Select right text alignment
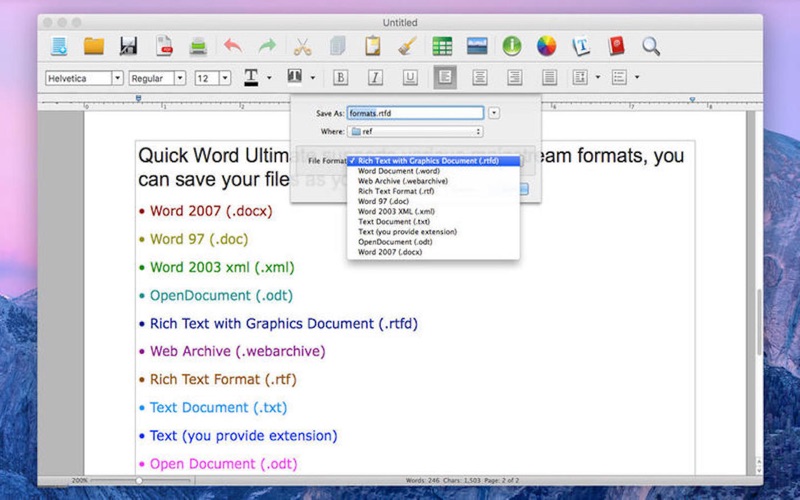This screenshot has height=500, width=800. click(514, 78)
